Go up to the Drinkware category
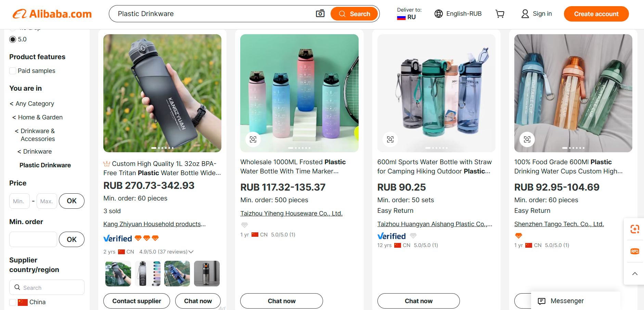This screenshot has height=310, width=644. 35,152
